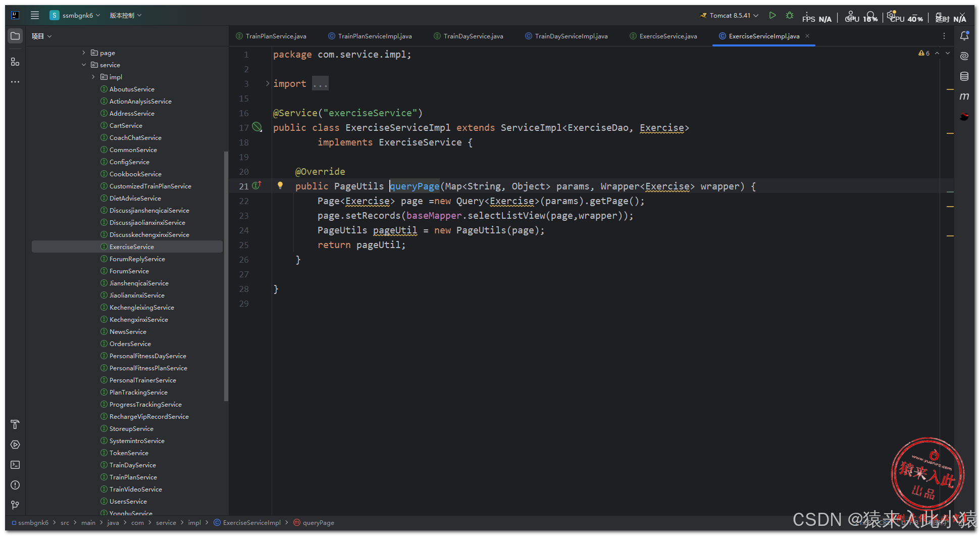Image resolution: width=980 pixels, height=536 pixels.
Task: Run the Tomcat 8.5.41 configuration
Action: (772, 15)
